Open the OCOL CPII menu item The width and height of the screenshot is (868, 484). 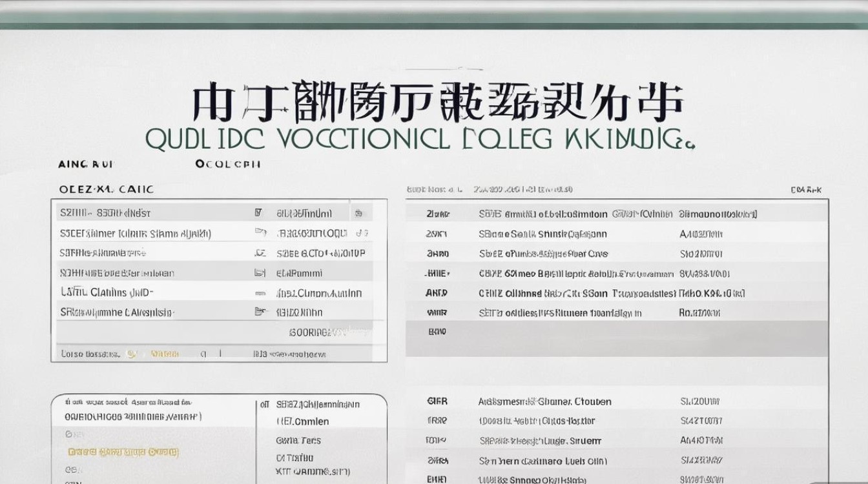[226, 163]
